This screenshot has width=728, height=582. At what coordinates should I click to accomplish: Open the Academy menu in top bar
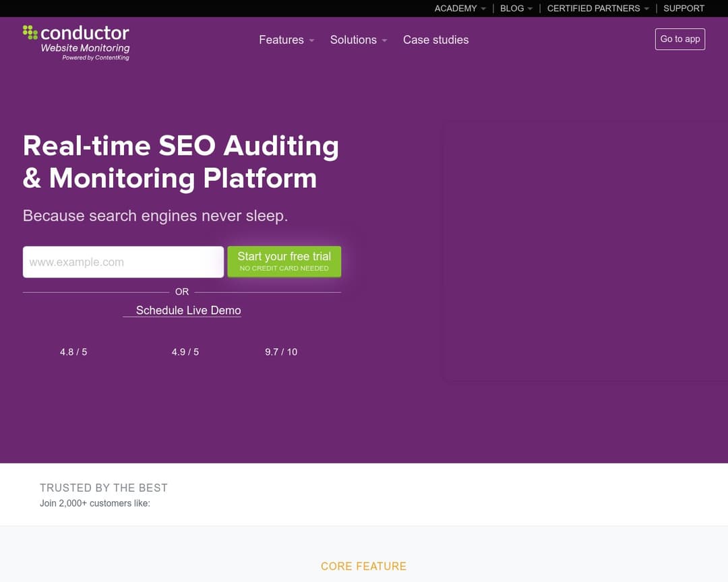pos(456,9)
